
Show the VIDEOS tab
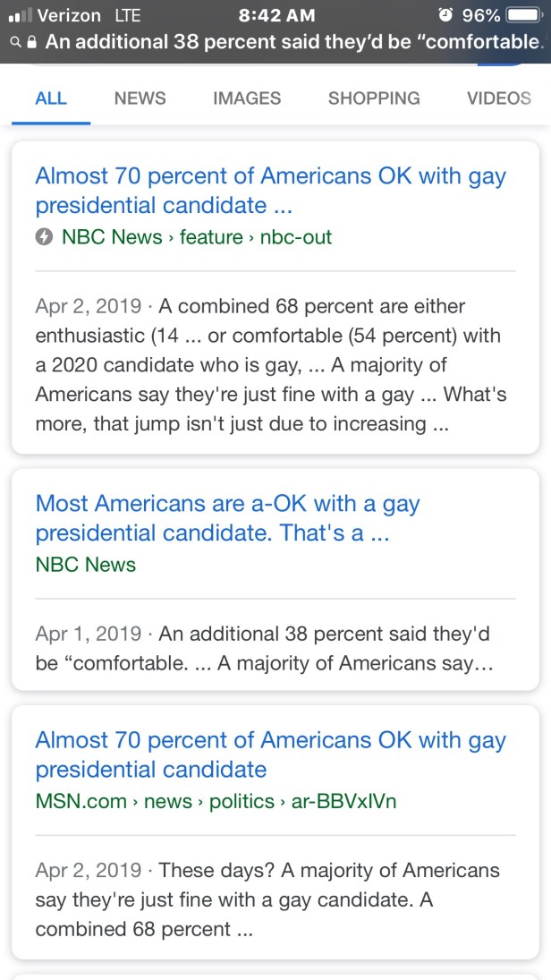(499, 98)
